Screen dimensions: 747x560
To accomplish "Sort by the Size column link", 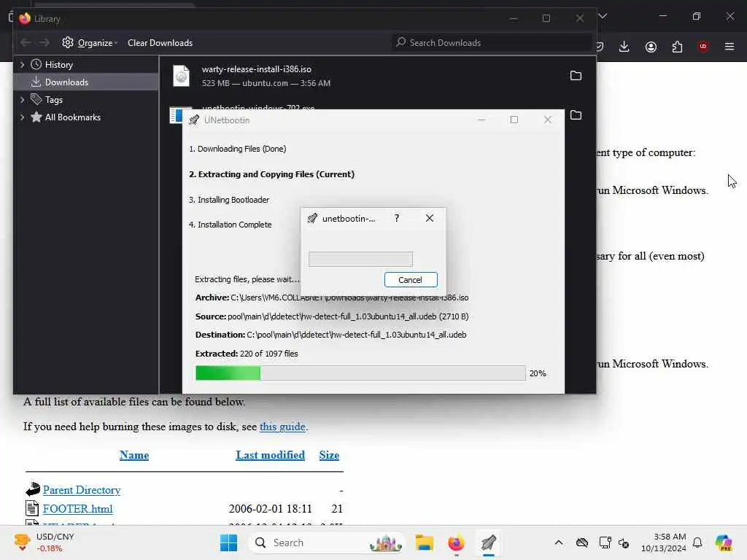I will pyautogui.click(x=329, y=455).
